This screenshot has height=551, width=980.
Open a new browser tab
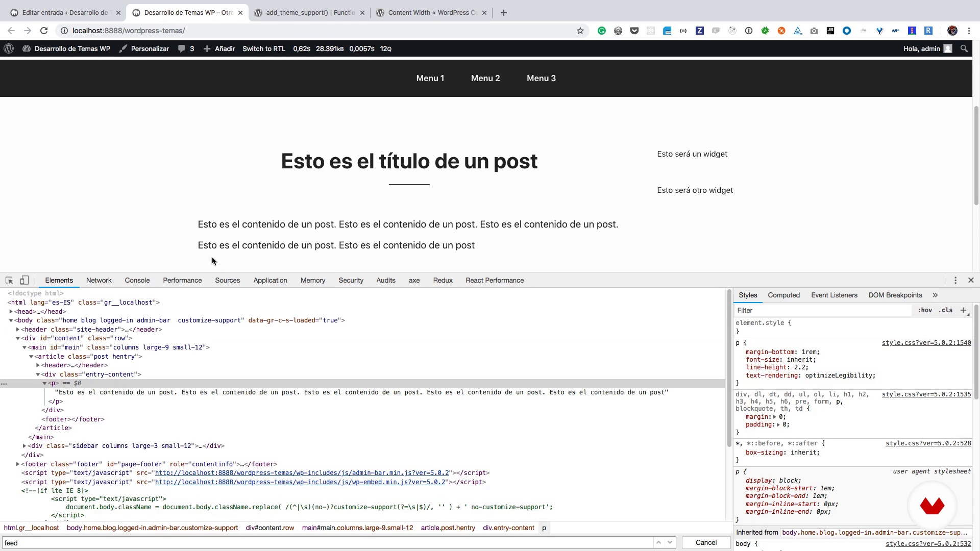(x=504, y=13)
